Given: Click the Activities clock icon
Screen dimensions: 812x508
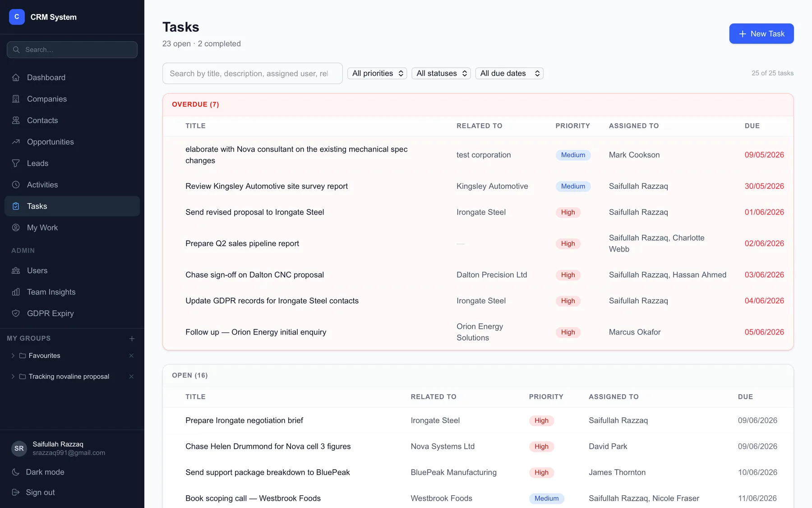Looking at the screenshot, I should 16,185.
